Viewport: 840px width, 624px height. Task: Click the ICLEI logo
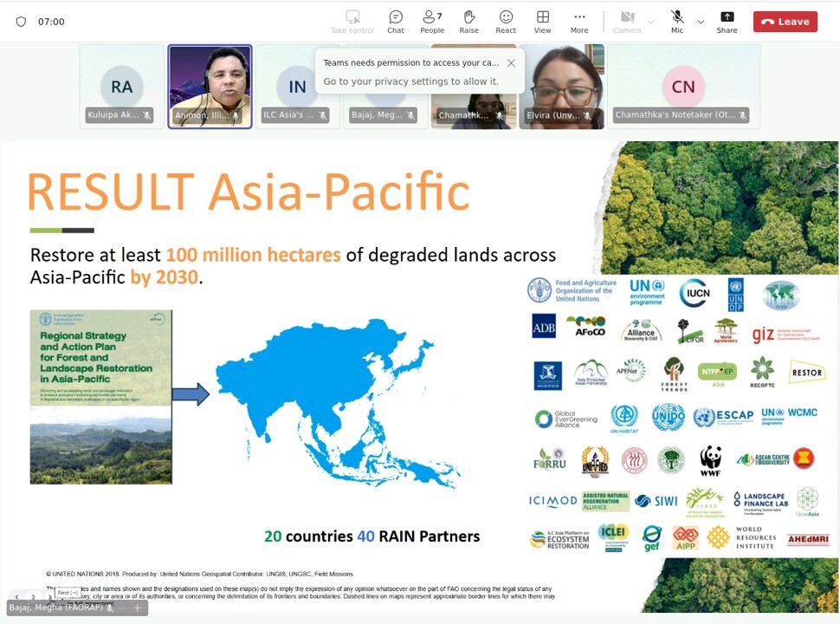pyautogui.click(x=613, y=537)
